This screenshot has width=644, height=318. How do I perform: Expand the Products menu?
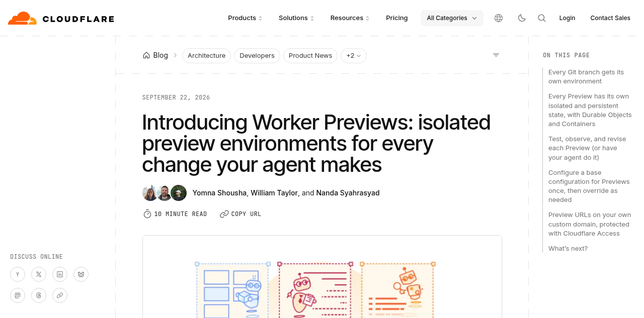pyautogui.click(x=245, y=18)
